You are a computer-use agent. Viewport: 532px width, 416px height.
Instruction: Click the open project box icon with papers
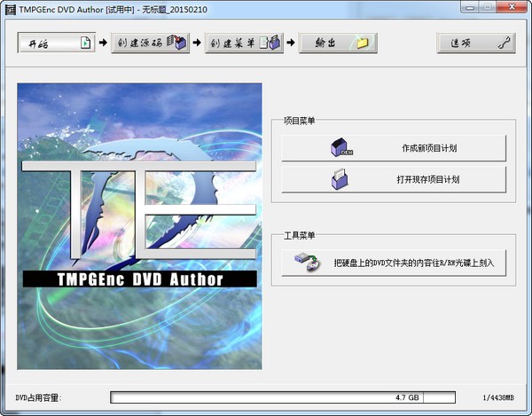(x=340, y=179)
